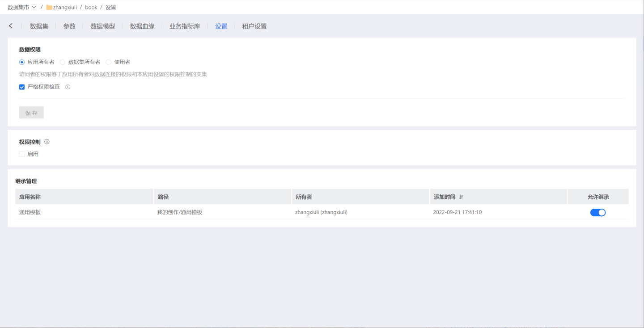
Task: Click the zhangxiuli folder icon in breadcrumb
Action: point(49,7)
